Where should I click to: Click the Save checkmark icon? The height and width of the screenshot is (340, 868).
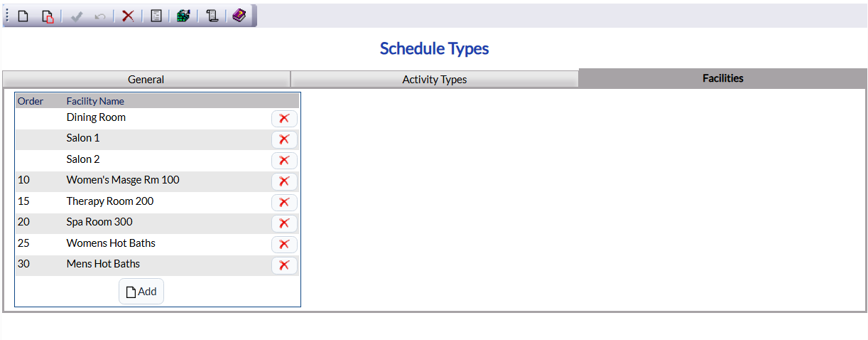(77, 16)
